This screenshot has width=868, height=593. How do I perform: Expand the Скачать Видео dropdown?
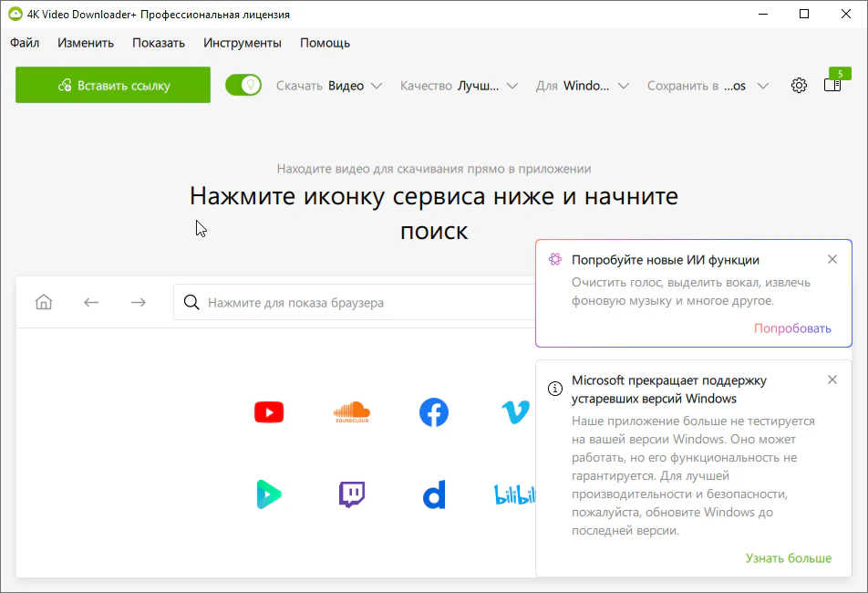tap(329, 86)
